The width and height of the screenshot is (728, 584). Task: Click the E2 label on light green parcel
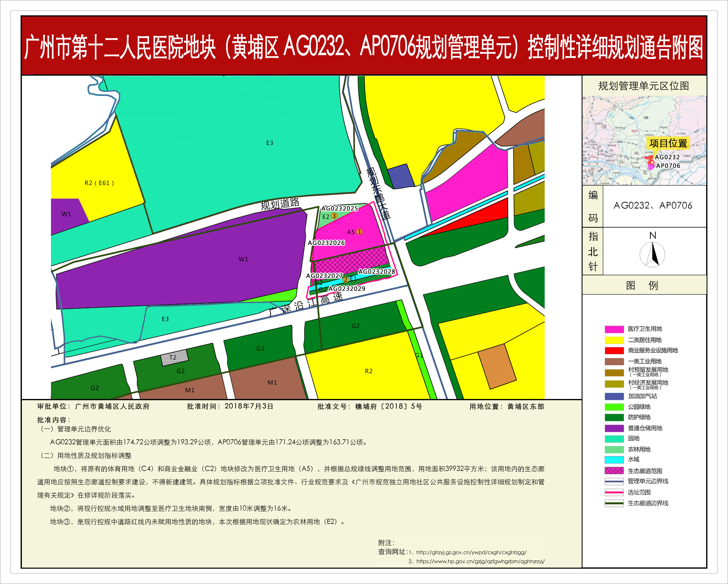[325, 217]
